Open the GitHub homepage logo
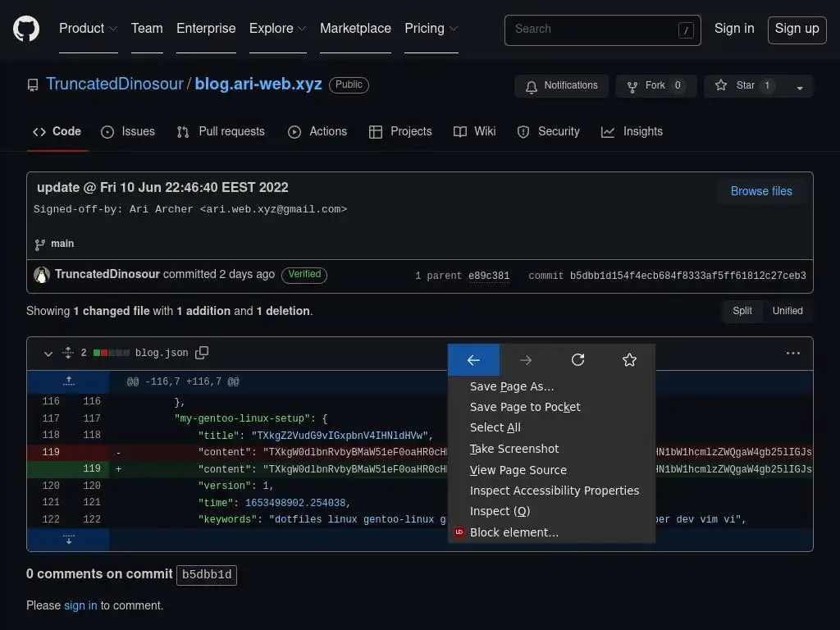 coord(26,29)
